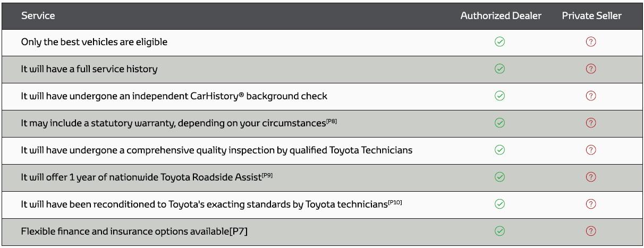Click Private Seller question mark for CarHistory check

click(x=590, y=96)
